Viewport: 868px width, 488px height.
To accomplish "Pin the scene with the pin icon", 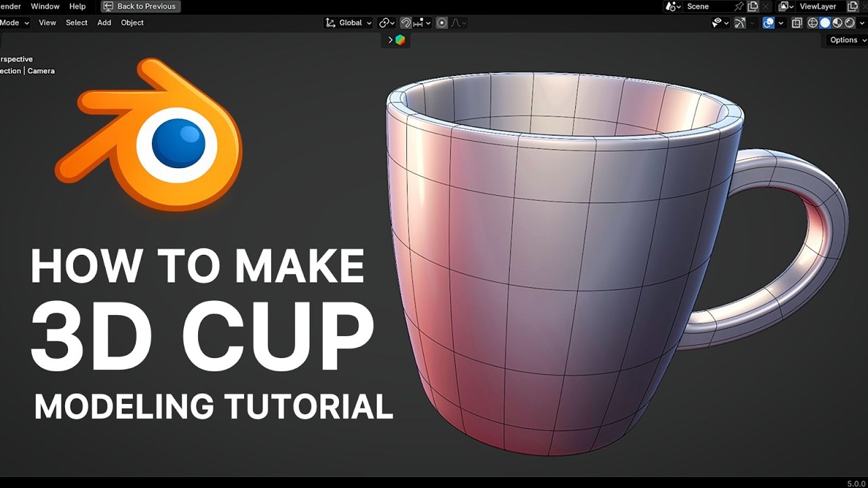I will tap(738, 6).
